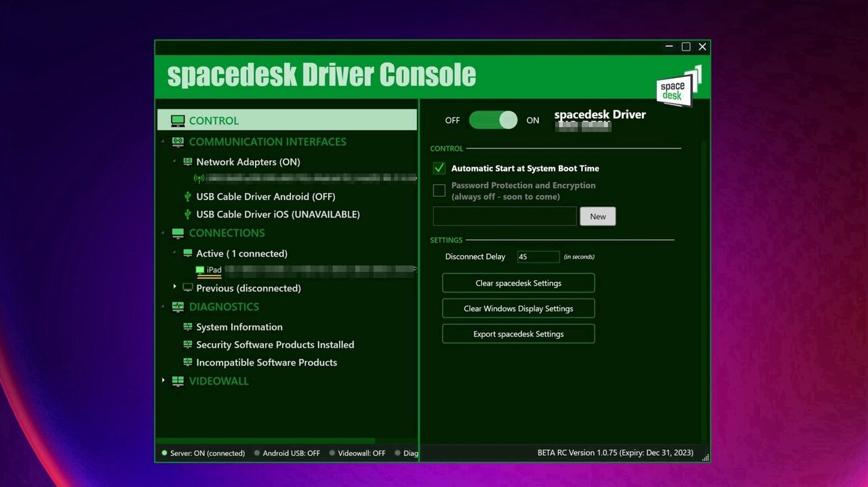
Task: Select Network Adapters (ON) row
Action: [x=248, y=162]
